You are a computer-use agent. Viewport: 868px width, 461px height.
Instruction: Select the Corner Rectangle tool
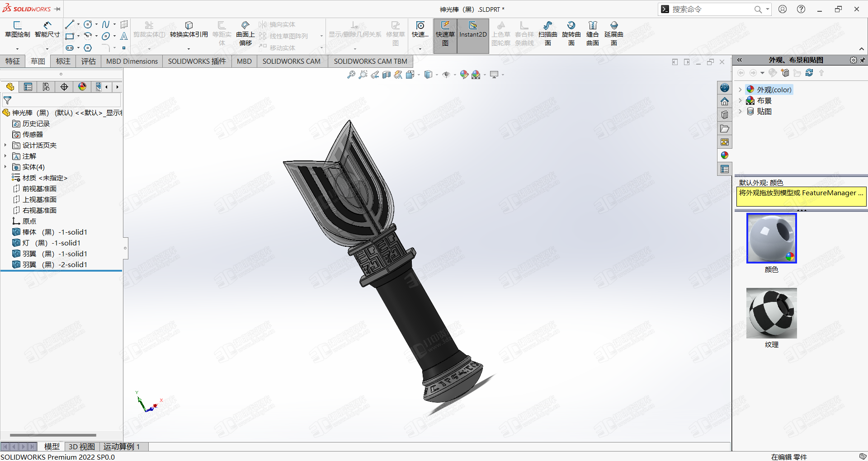(69, 36)
